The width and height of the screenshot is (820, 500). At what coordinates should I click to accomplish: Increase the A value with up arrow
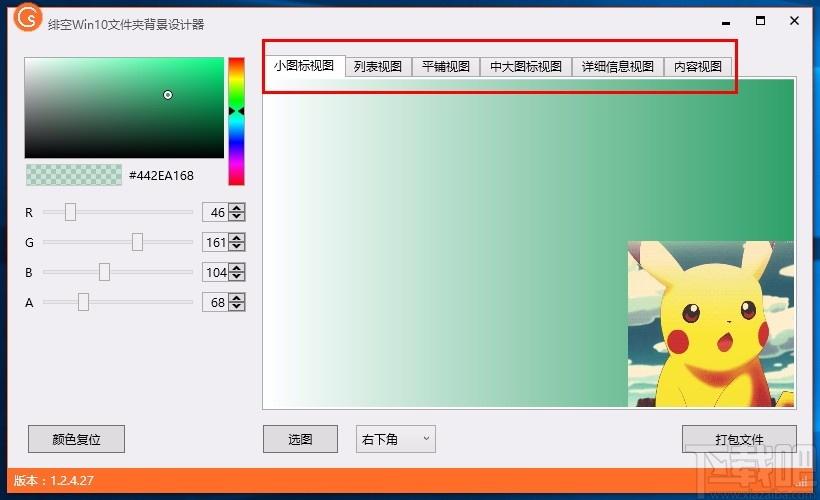point(237,298)
